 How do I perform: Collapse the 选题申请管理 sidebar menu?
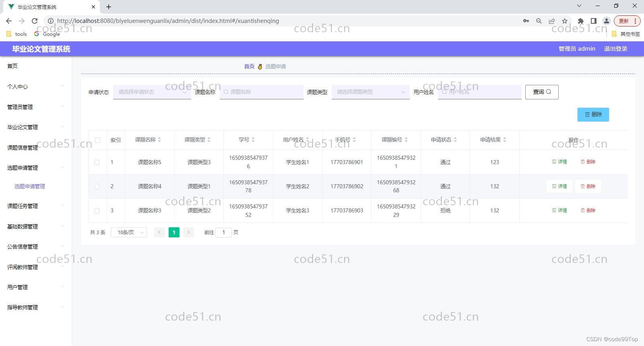point(36,168)
